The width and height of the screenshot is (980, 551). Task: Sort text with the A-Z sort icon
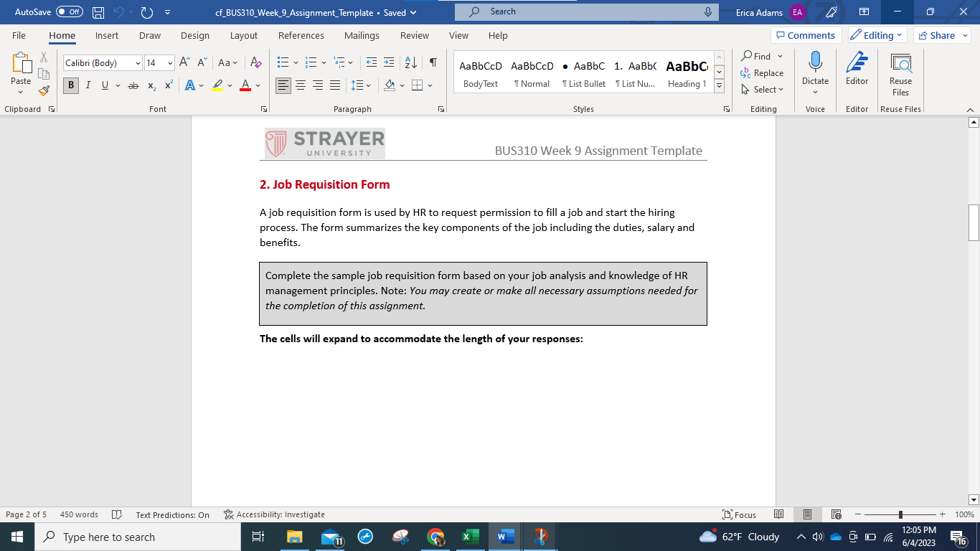(x=411, y=62)
